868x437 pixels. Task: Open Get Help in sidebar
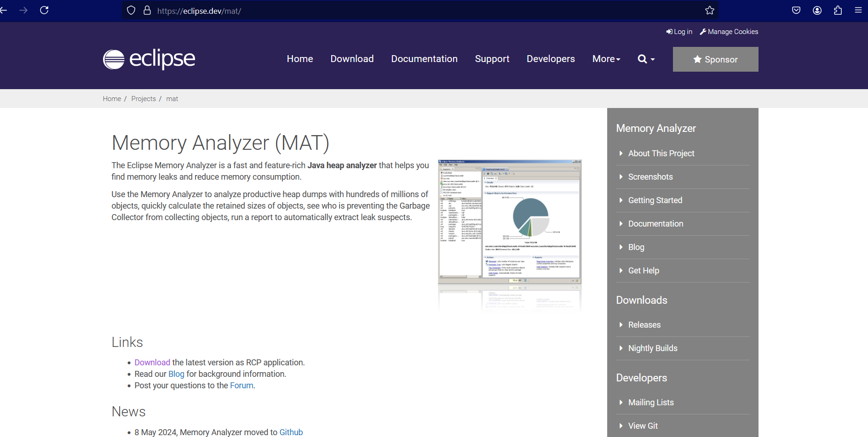coord(644,271)
